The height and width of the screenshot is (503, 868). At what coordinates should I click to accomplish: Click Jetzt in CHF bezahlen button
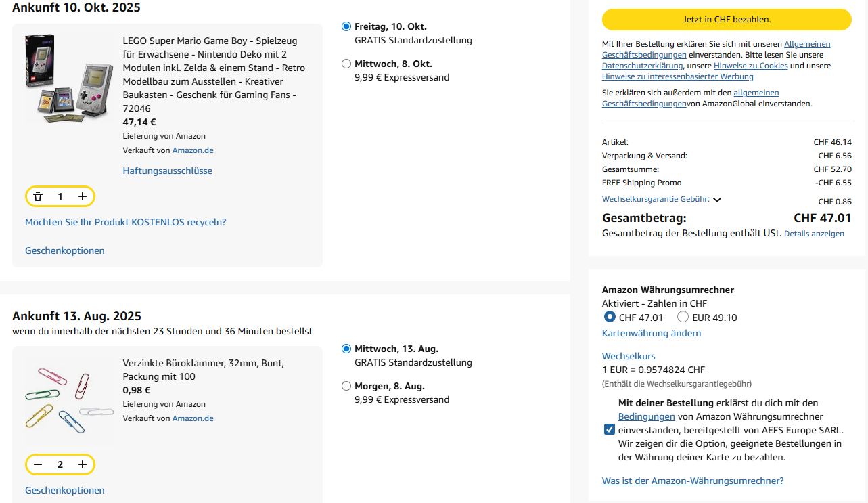coord(727,20)
